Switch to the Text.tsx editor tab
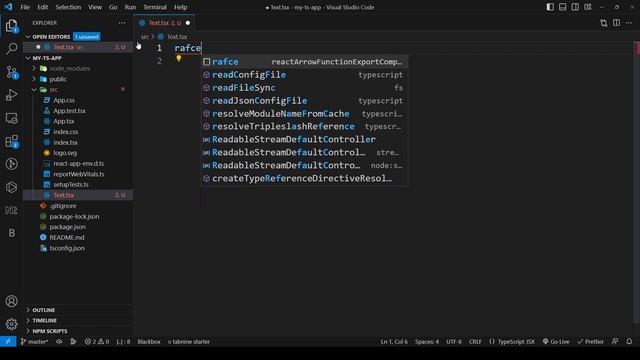 pos(164,23)
